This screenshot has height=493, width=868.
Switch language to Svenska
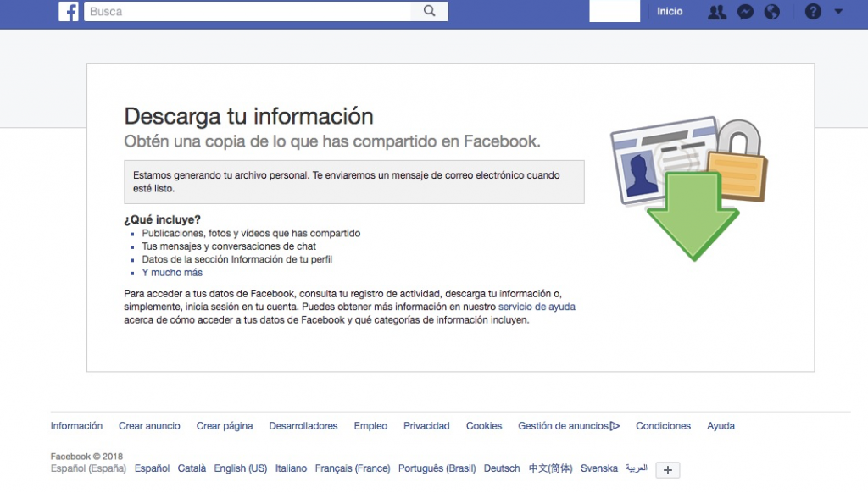pos(599,468)
